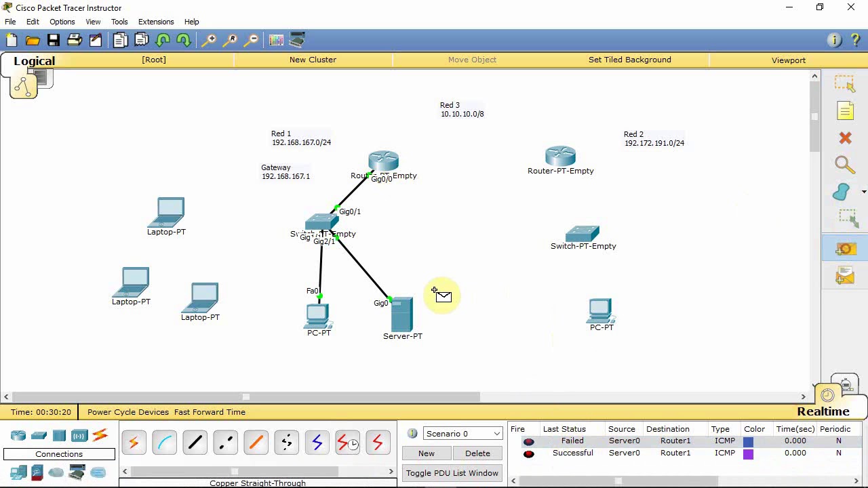Toggle fire button of Successful PDU row
The height and width of the screenshot is (488, 868).
click(x=529, y=453)
